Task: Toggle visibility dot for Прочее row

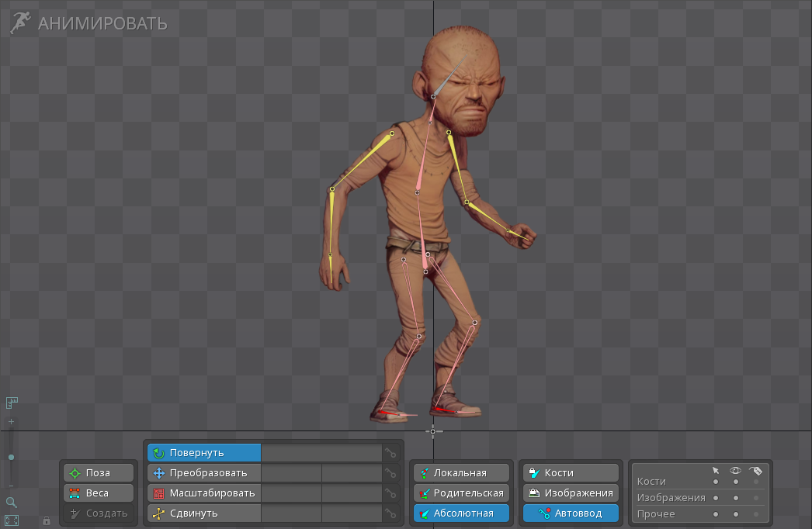Action: click(x=735, y=514)
